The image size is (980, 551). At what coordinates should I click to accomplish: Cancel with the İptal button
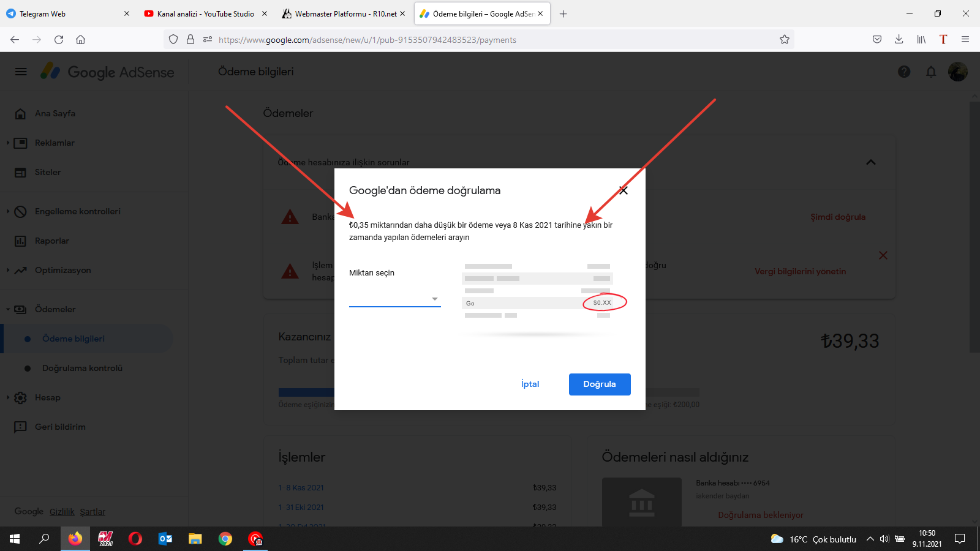click(x=530, y=384)
